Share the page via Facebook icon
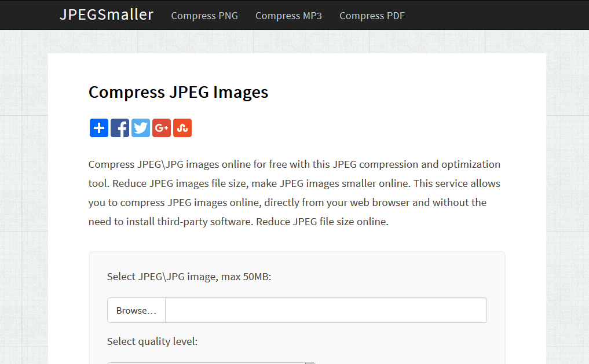This screenshot has height=364, width=589. [x=120, y=128]
